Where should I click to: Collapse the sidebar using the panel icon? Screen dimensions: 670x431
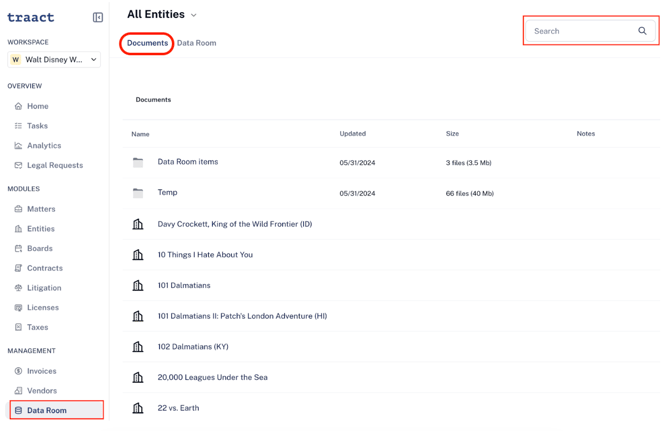(98, 17)
